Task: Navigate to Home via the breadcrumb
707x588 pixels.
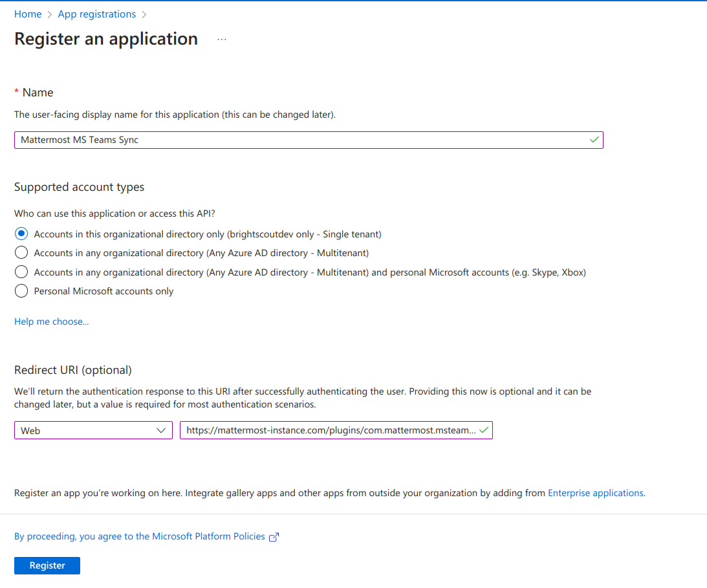Action: point(28,14)
